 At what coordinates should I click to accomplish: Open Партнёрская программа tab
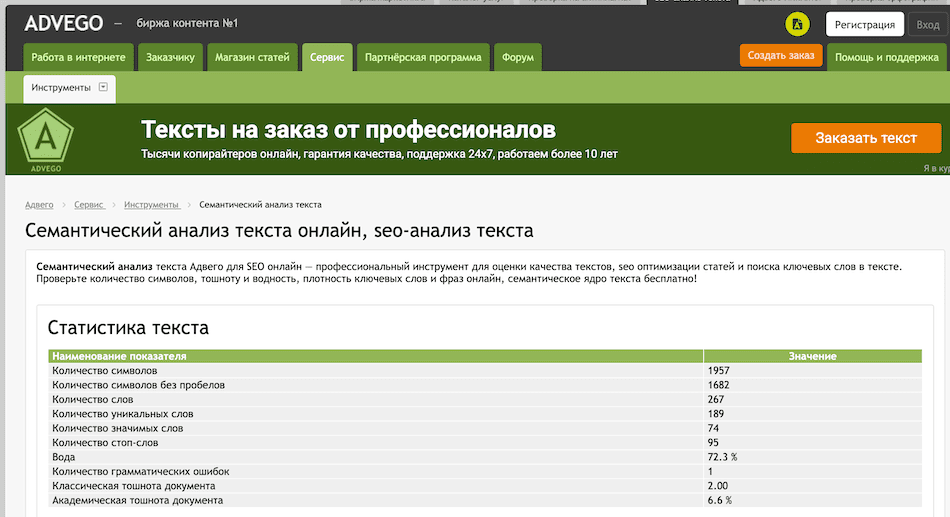tap(423, 57)
